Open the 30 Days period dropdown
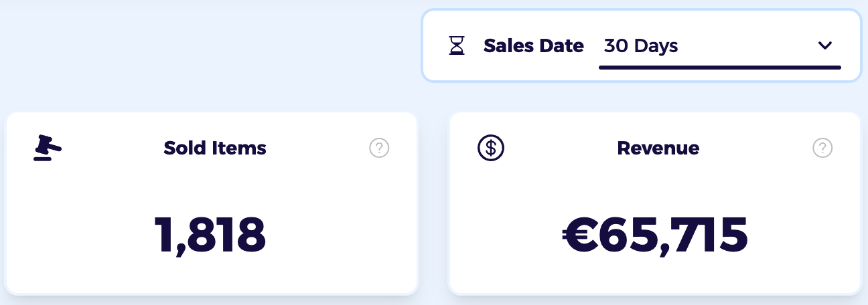Image resolution: width=868 pixels, height=305 pixels. (x=719, y=46)
